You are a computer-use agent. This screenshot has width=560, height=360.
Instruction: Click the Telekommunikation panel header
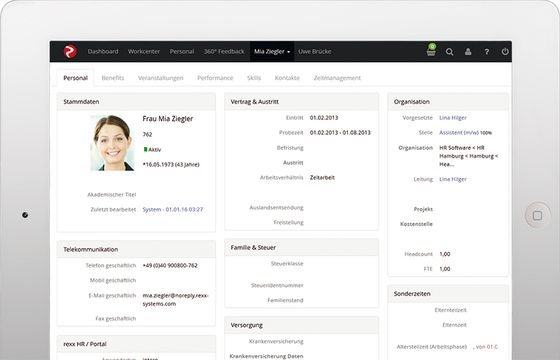[x=136, y=249]
